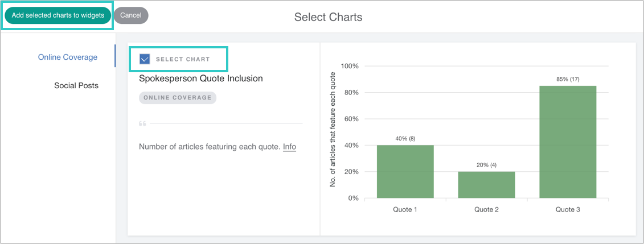This screenshot has height=244, width=644.
Task: Click the Online Coverage tag badge
Action: click(x=177, y=98)
